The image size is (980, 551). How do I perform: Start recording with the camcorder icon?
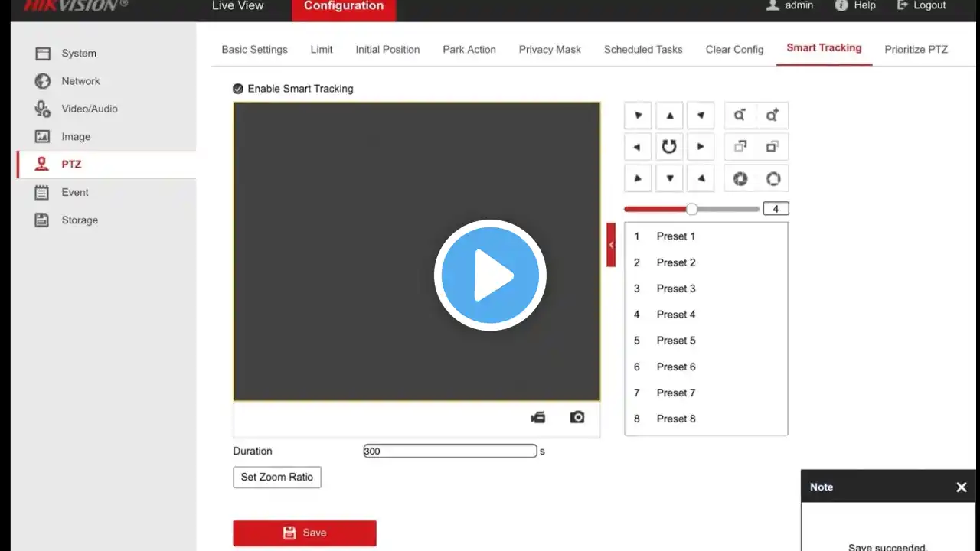pos(538,417)
